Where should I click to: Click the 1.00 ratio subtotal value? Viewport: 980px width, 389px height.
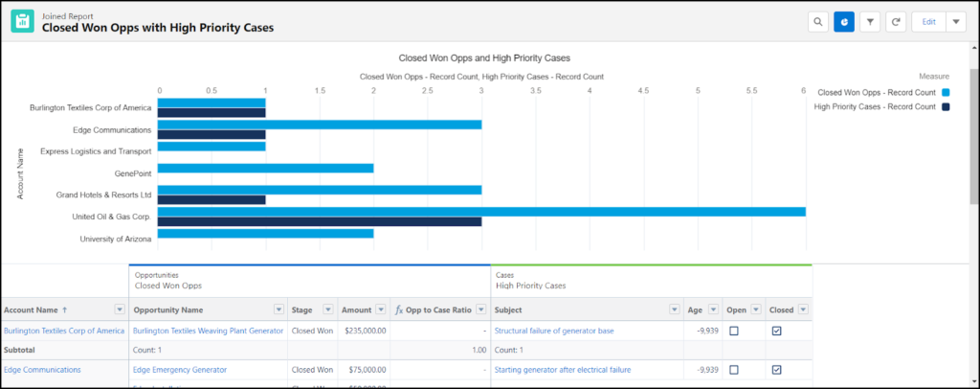(x=479, y=351)
